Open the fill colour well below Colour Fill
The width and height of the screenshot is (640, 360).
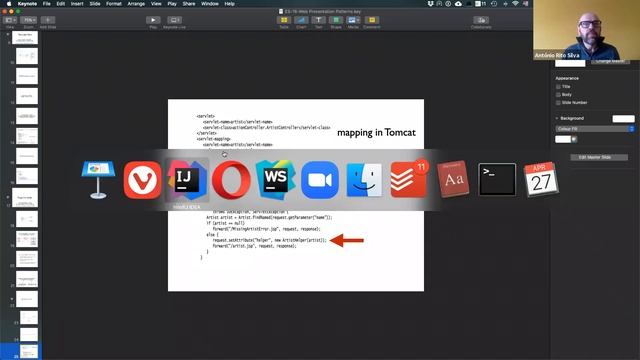pyautogui.click(x=563, y=139)
